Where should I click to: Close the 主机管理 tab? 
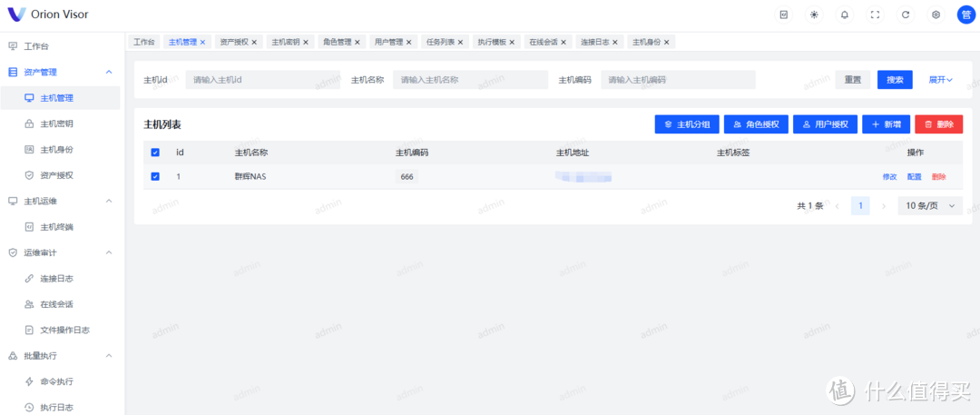tap(202, 42)
